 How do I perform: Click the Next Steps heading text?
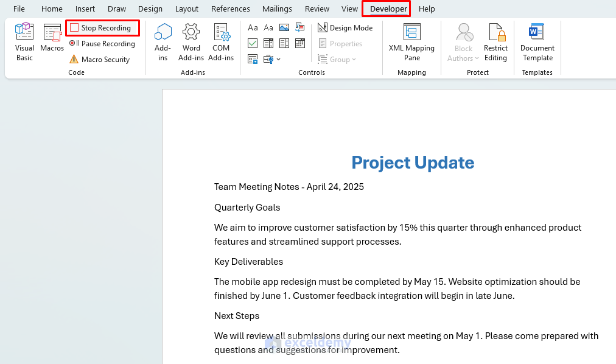(x=237, y=316)
